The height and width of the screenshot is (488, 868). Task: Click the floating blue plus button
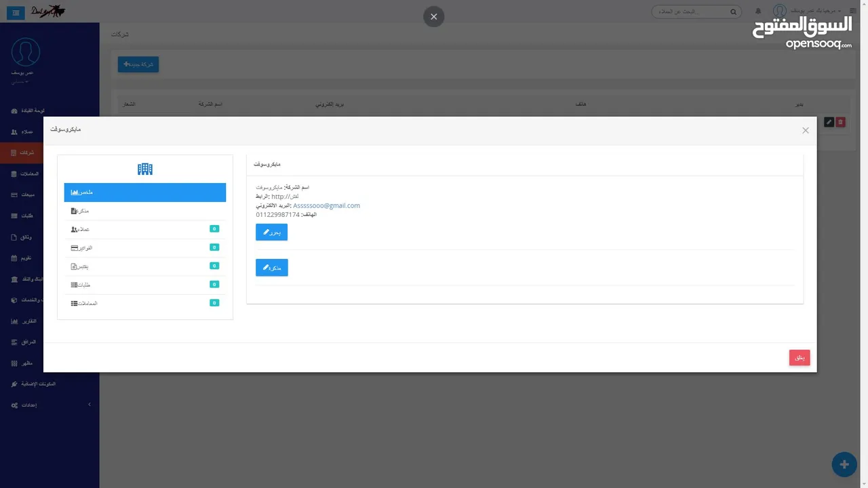tap(844, 464)
